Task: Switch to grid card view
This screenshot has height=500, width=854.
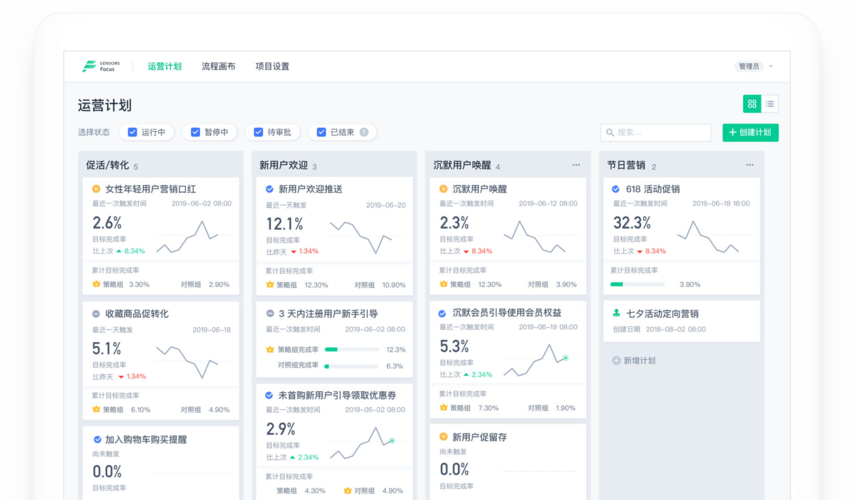Action: (x=752, y=104)
